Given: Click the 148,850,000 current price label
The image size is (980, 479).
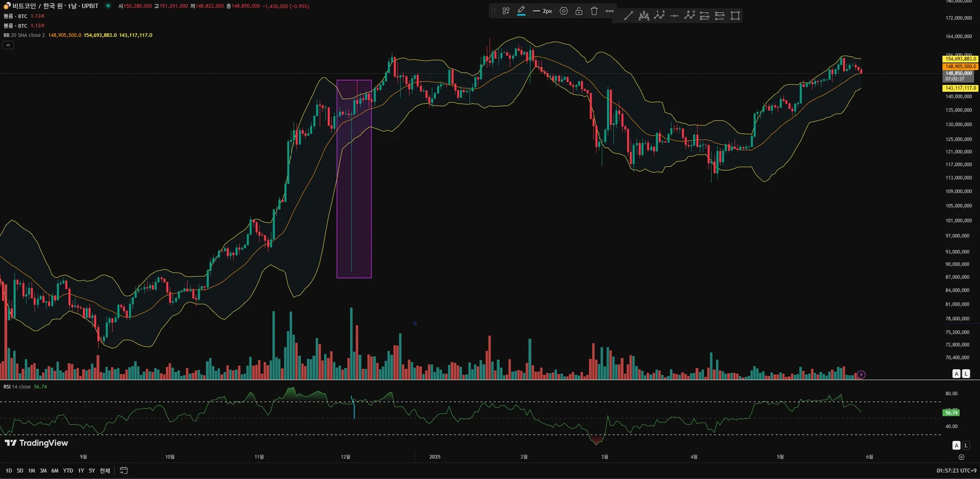Looking at the screenshot, I should pos(958,76).
